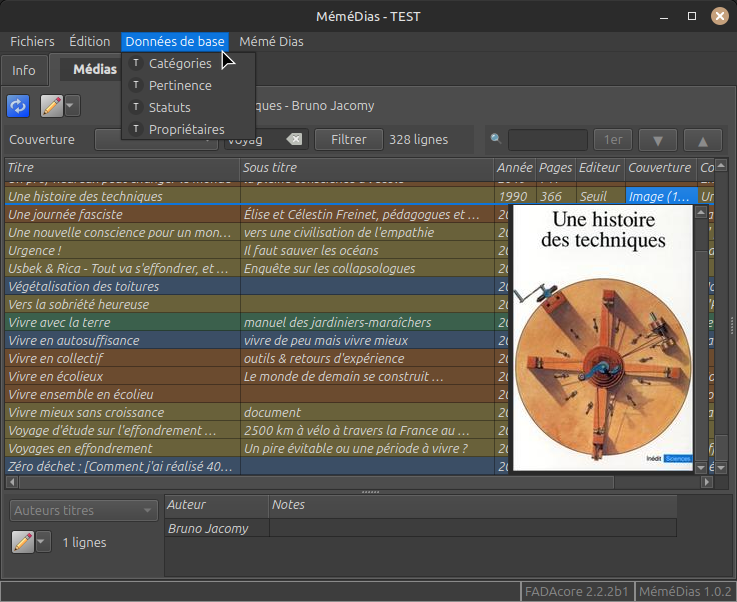Select row 'Une histoire des techniques'
Viewport: 737px width, 602px height.
click(x=360, y=196)
